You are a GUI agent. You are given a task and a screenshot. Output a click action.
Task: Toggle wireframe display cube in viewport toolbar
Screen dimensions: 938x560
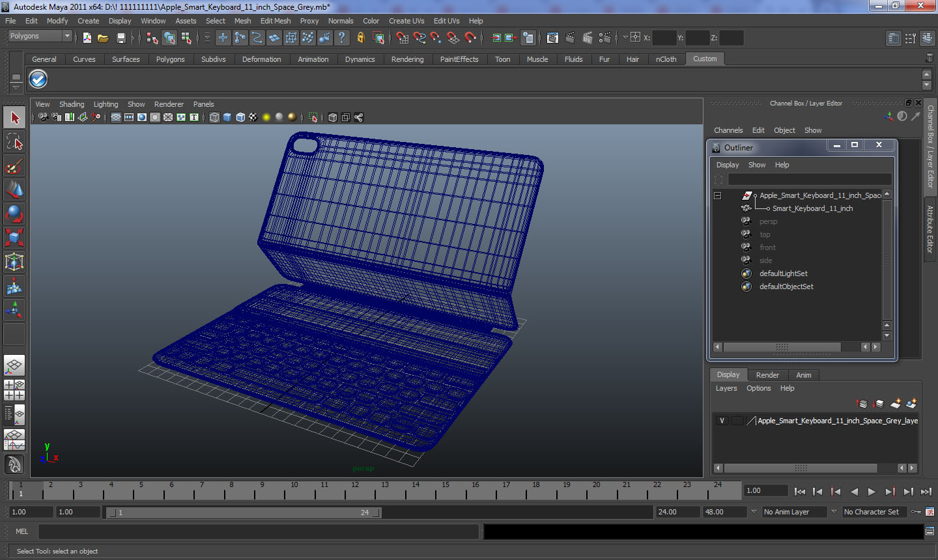coord(214,117)
